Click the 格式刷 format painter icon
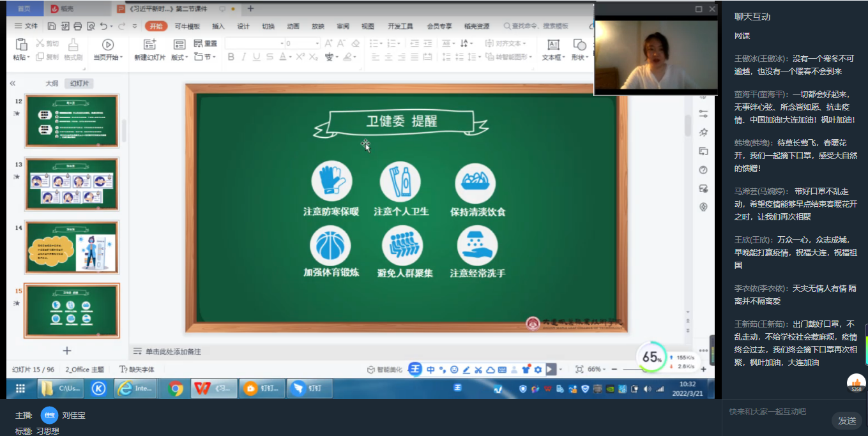Screen dimensions: 868x436 pyautogui.click(x=73, y=45)
